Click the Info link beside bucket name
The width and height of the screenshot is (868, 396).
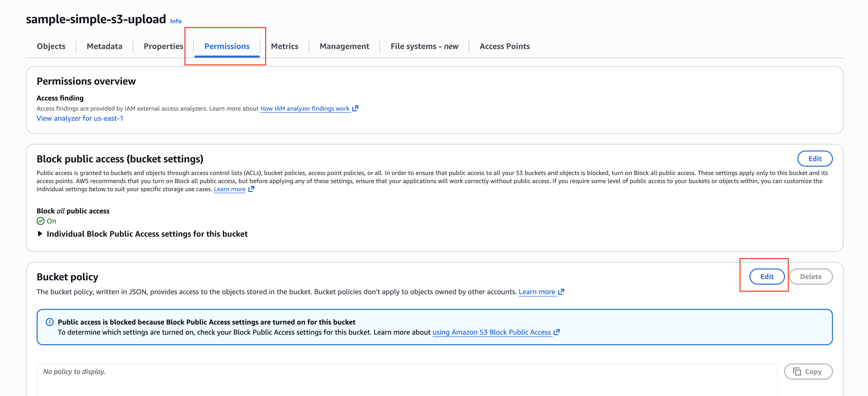point(176,21)
